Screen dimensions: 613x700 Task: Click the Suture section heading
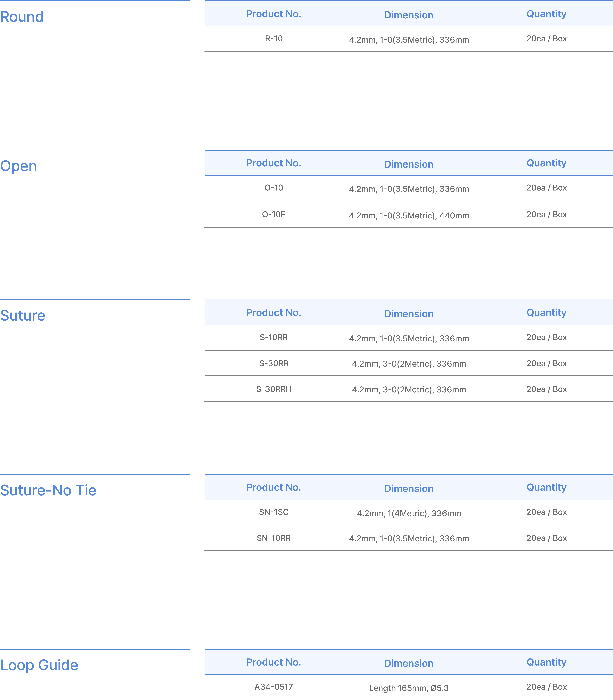coord(23,316)
